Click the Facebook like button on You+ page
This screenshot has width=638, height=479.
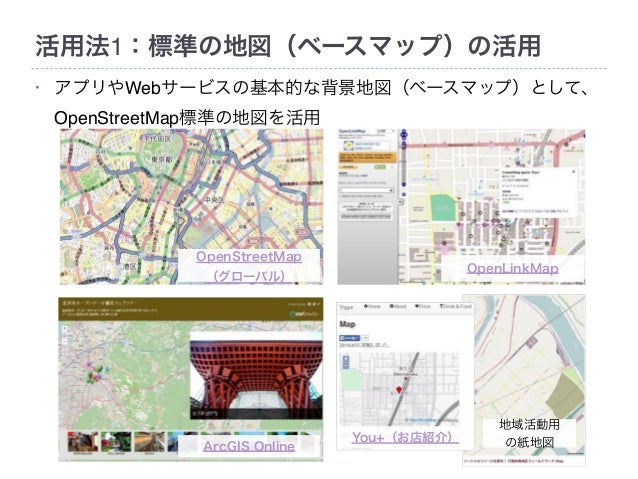tap(350, 338)
